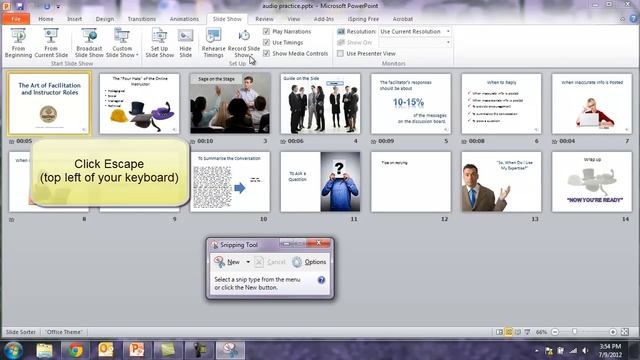
Task: Select slide 7 When inaccurate info is Posted
Action: click(592, 104)
